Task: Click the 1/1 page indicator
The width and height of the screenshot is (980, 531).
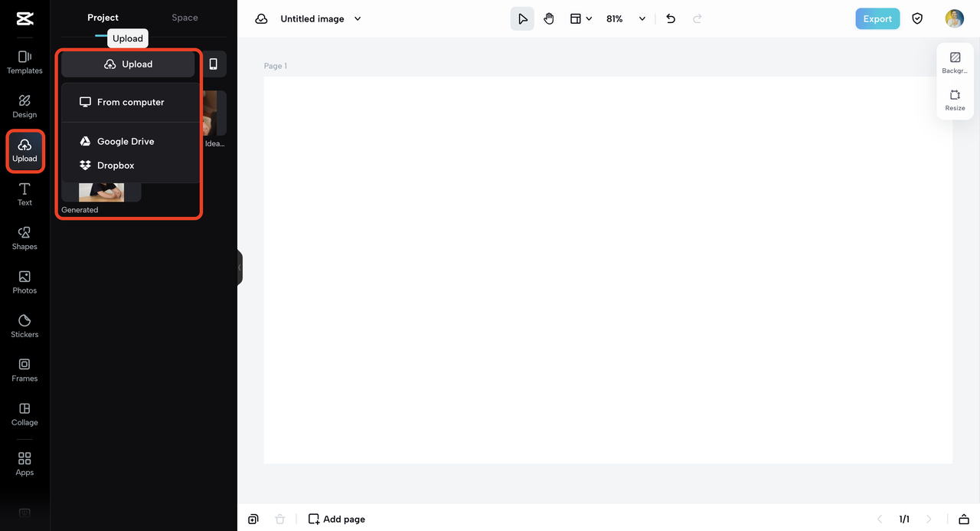Action: (904, 519)
